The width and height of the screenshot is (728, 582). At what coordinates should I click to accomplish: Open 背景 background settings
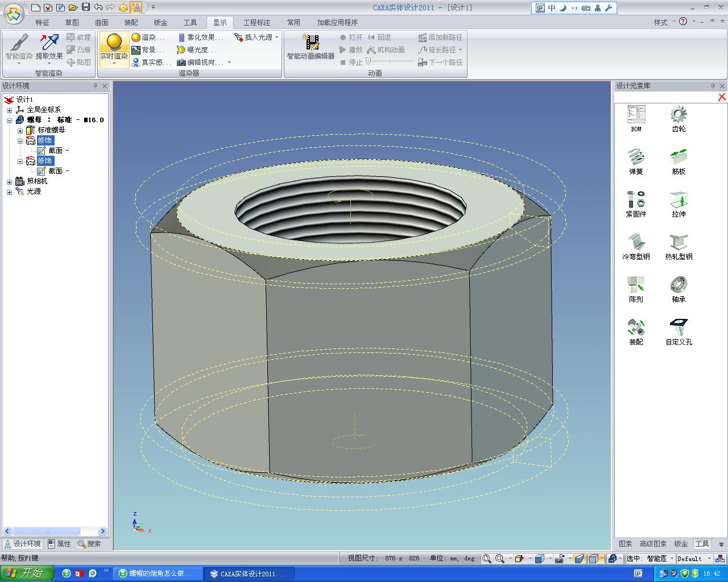[148, 49]
